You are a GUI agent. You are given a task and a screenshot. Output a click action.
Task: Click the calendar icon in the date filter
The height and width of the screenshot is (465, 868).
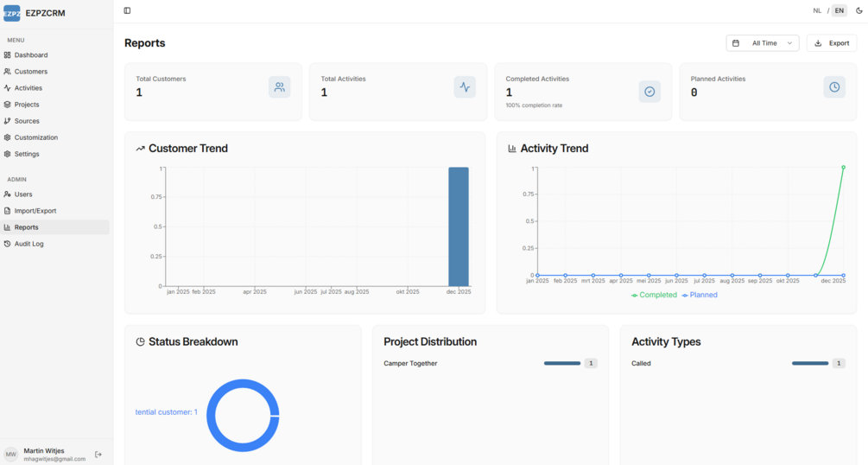point(736,43)
